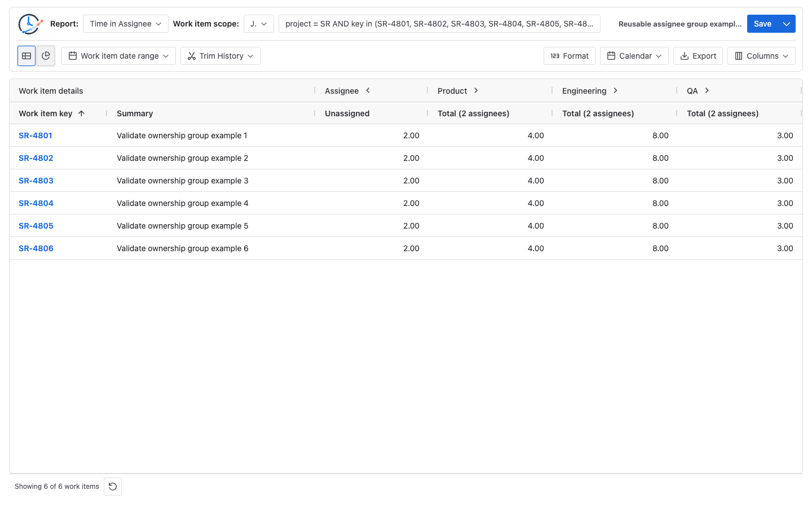
Task: Open work item SR-4802 link
Action: (x=36, y=158)
